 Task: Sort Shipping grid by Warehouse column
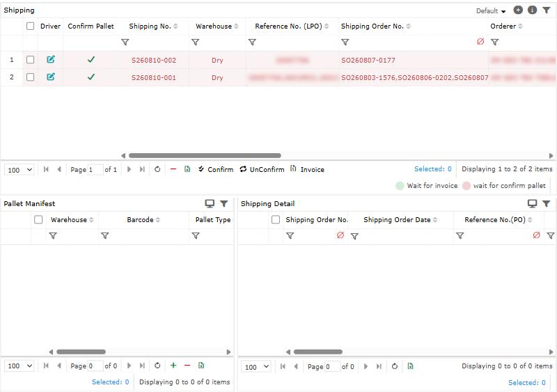236,26
